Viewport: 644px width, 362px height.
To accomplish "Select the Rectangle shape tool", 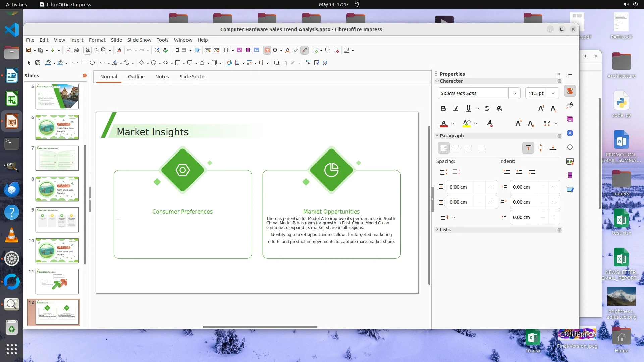I will [x=84, y=63].
